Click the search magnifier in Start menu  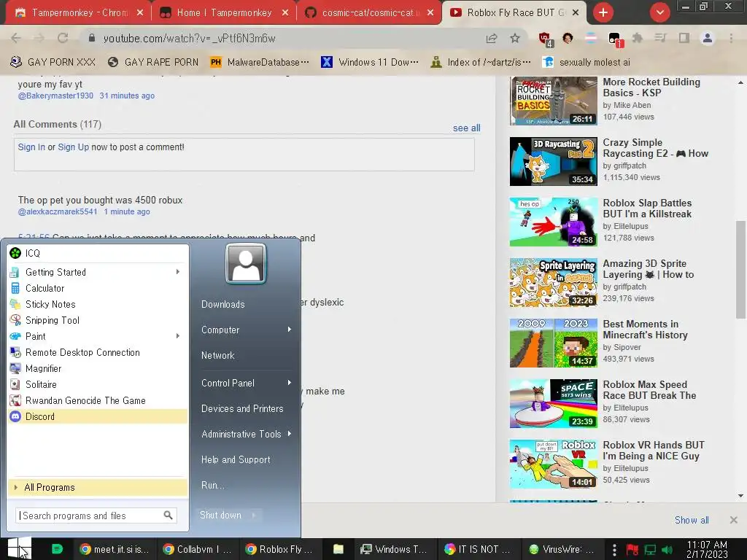coord(168,516)
